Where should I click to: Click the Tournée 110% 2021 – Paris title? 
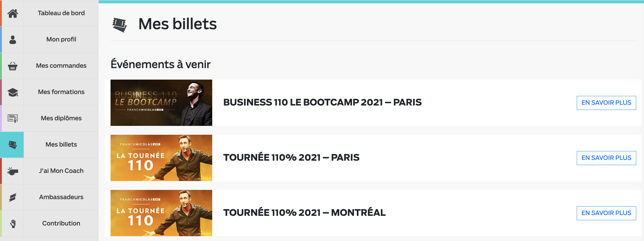coord(291,157)
